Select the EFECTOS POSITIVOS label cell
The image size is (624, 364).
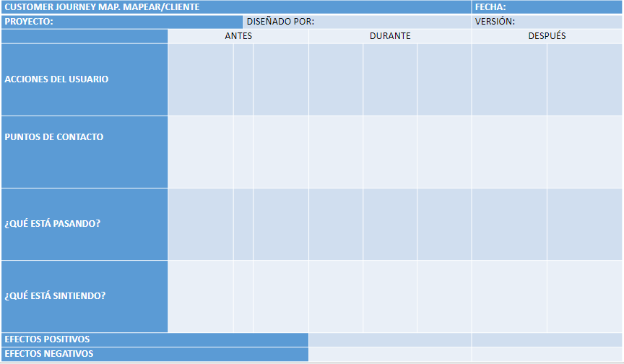pyautogui.click(x=155, y=339)
